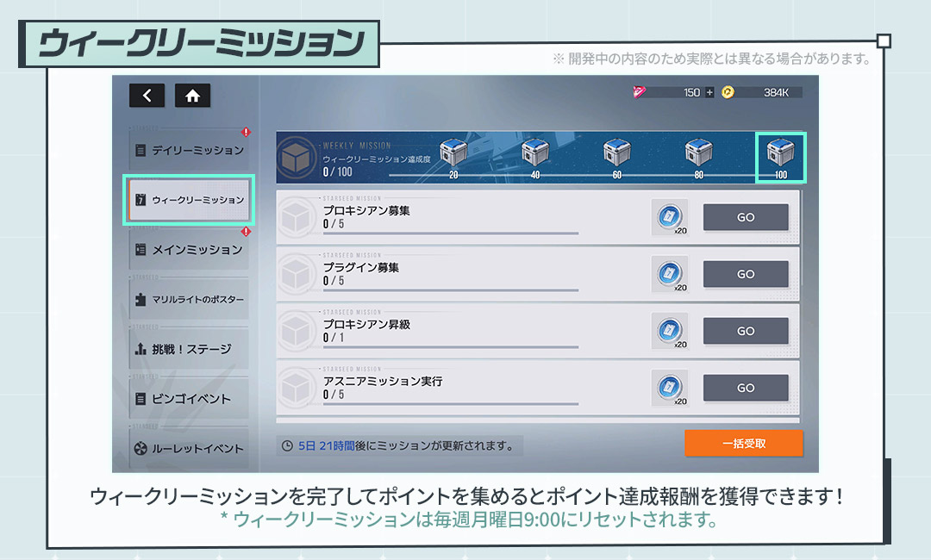Open the 40-point reward chest
Viewport: 931px width, 560px height.
click(534, 153)
